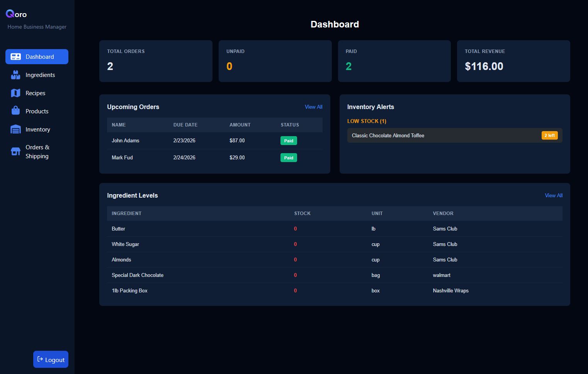Click the Ingredients boxes icon
Image resolution: width=588 pixels, height=374 pixels.
coord(15,75)
